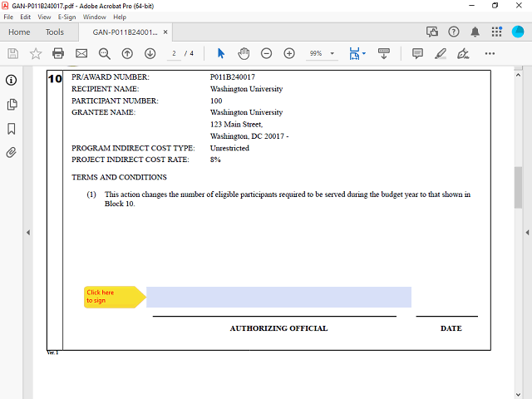Open the File menu

[x=8, y=17]
